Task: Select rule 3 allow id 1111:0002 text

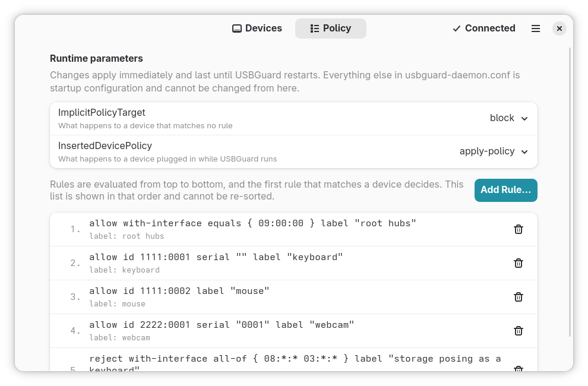Action: [179, 291]
